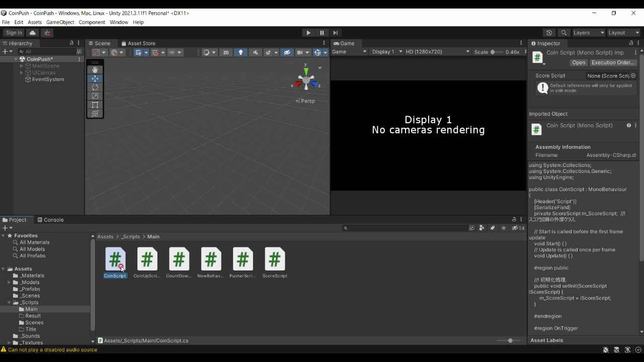The width and height of the screenshot is (644, 362).
Task: Click the background tasks checkmark status icon
Action: point(638,349)
